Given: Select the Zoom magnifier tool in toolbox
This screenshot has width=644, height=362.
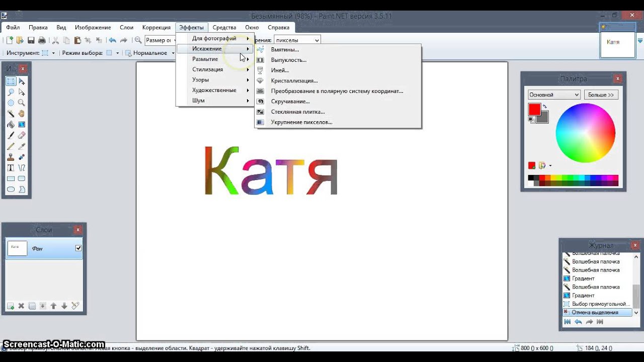Looking at the screenshot, I should pyautogui.click(x=22, y=103).
